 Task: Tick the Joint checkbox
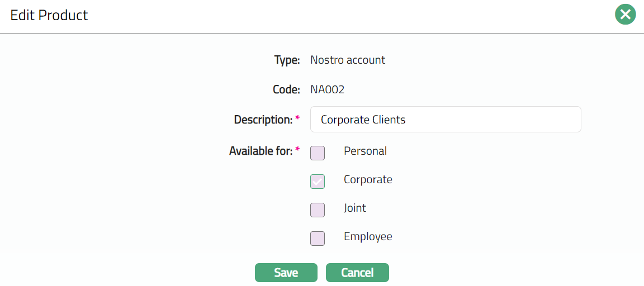click(318, 210)
